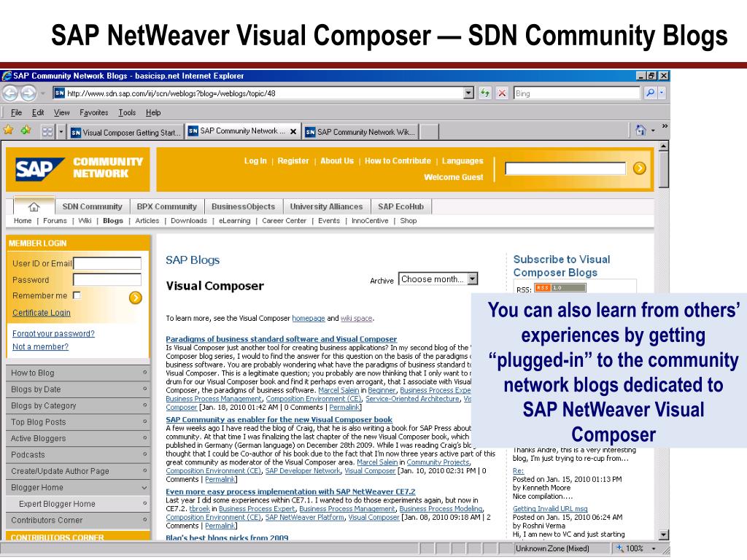747x560 pixels.
Task: Click the Favorites star icon
Action: (9, 130)
